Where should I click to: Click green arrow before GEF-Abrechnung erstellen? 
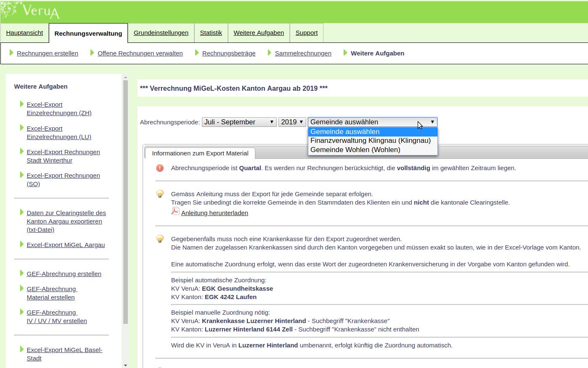click(22, 273)
